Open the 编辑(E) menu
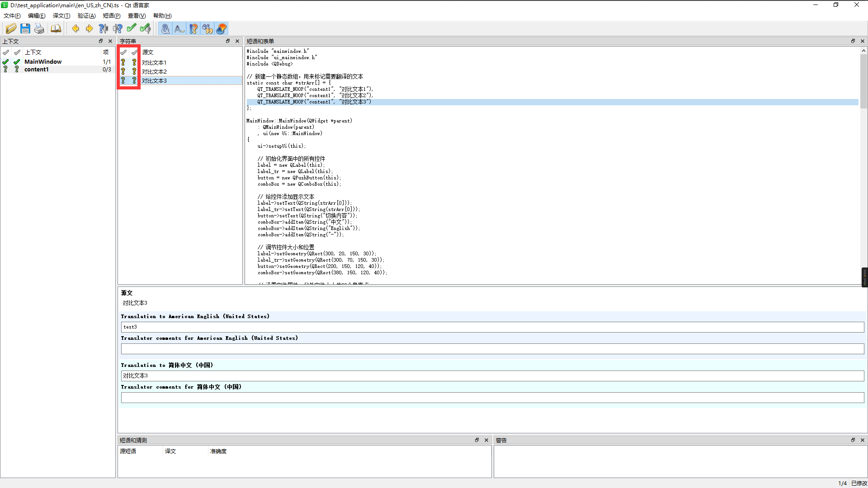This screenshot has height=488, width=868. (37, 16)
